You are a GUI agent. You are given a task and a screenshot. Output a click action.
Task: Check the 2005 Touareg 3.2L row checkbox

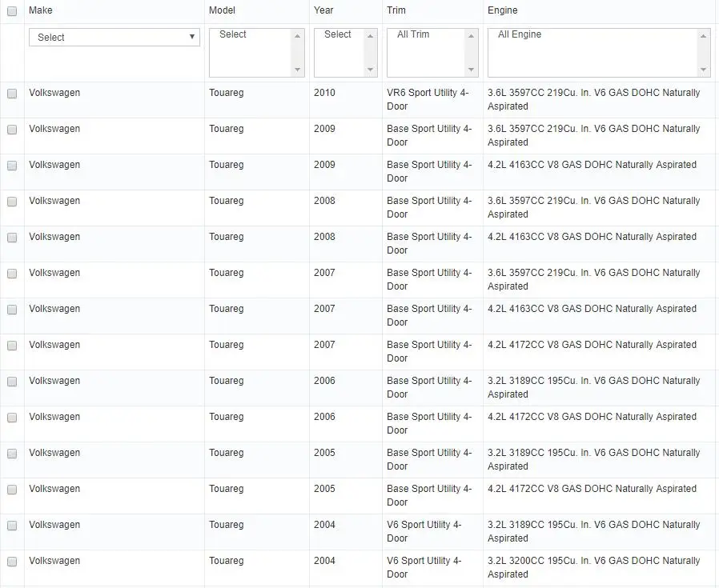click(12, 454)
